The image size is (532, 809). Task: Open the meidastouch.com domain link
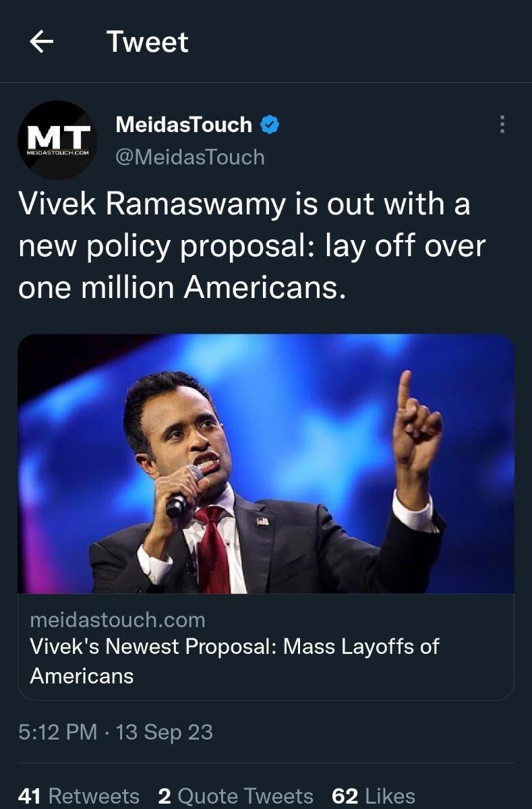pos(117,619)
